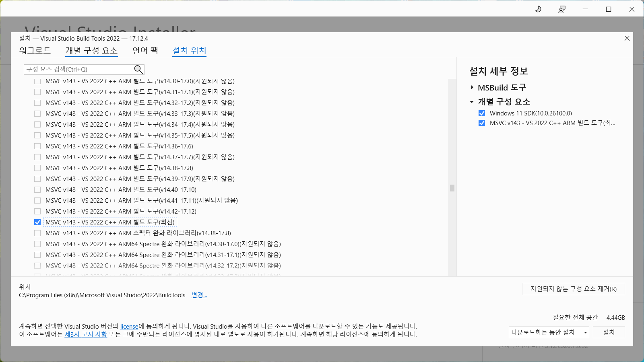Close the installation dialog with X
Image resolution: width=644 pixels, height=362 pixels.
[x=627, y=38]
